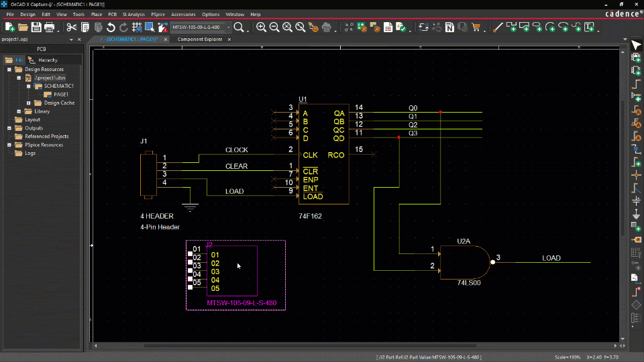The image size is (644, 362).
Task: Undo the last action
Action: tap(111, 27)
